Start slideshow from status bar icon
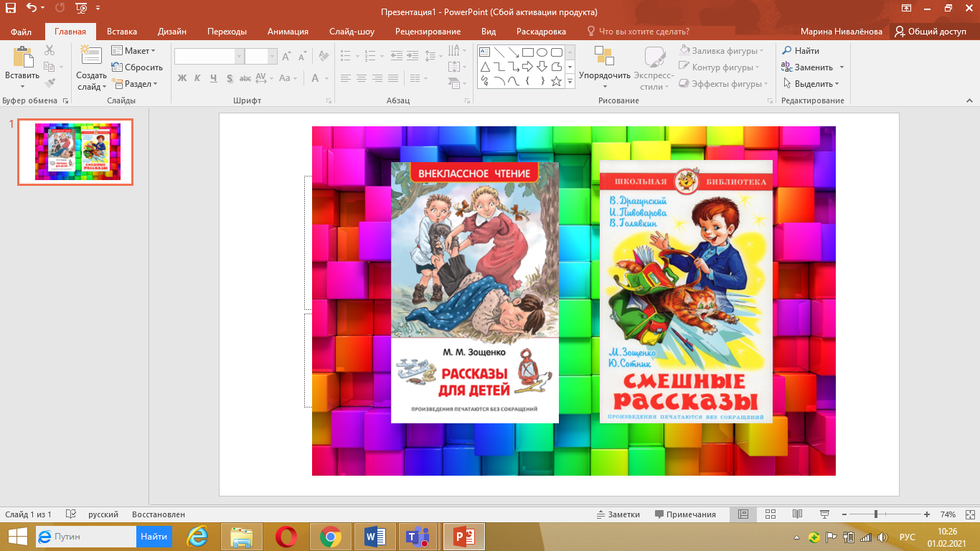Screen dimensions: 980x551 click(825, 514)
